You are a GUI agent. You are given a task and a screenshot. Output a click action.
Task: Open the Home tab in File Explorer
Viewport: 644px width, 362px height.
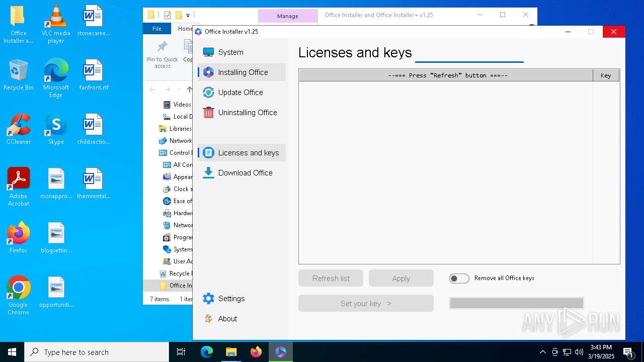(185, 29)
